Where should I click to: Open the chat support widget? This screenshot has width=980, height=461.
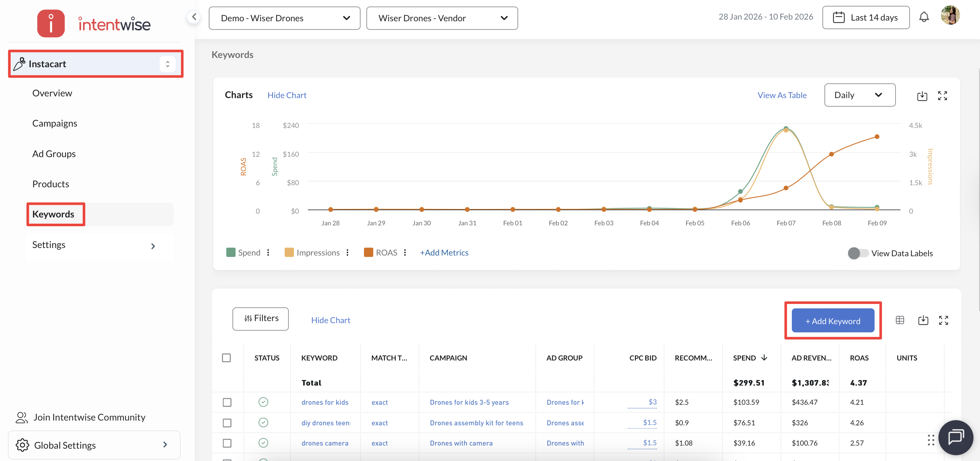pos(955,437)
